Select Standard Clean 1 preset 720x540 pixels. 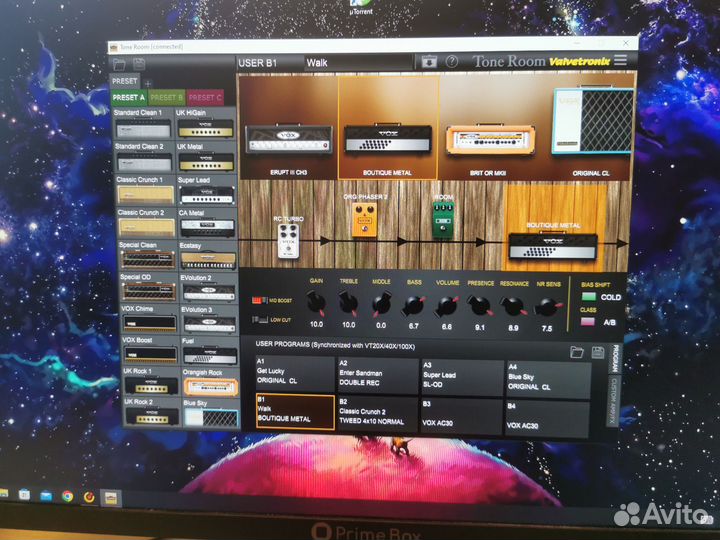click(143, 124)
